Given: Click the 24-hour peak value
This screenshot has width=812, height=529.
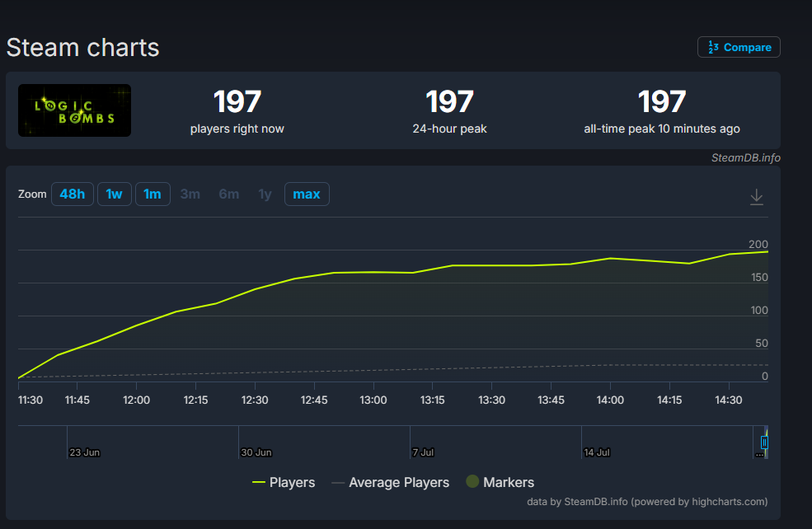Looking at the screenshot, I should click(449, 101).
